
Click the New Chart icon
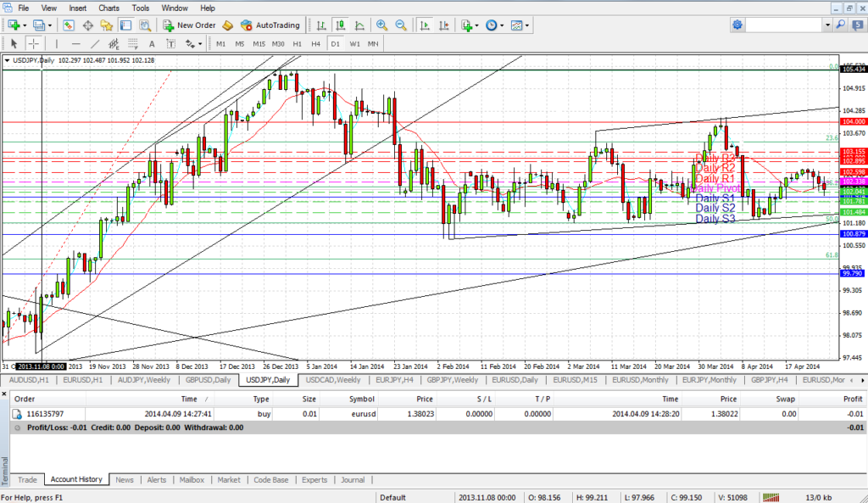(14, 25)
